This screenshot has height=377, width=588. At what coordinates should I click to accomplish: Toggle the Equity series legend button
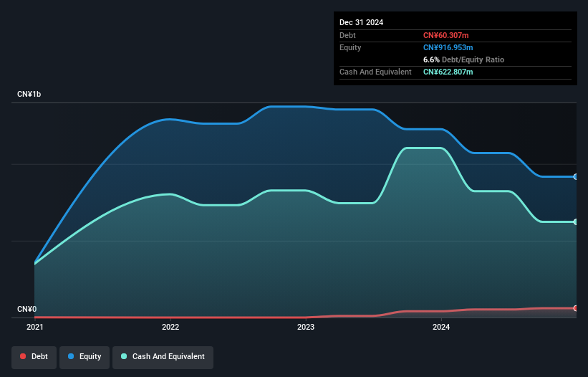point(85,357)
